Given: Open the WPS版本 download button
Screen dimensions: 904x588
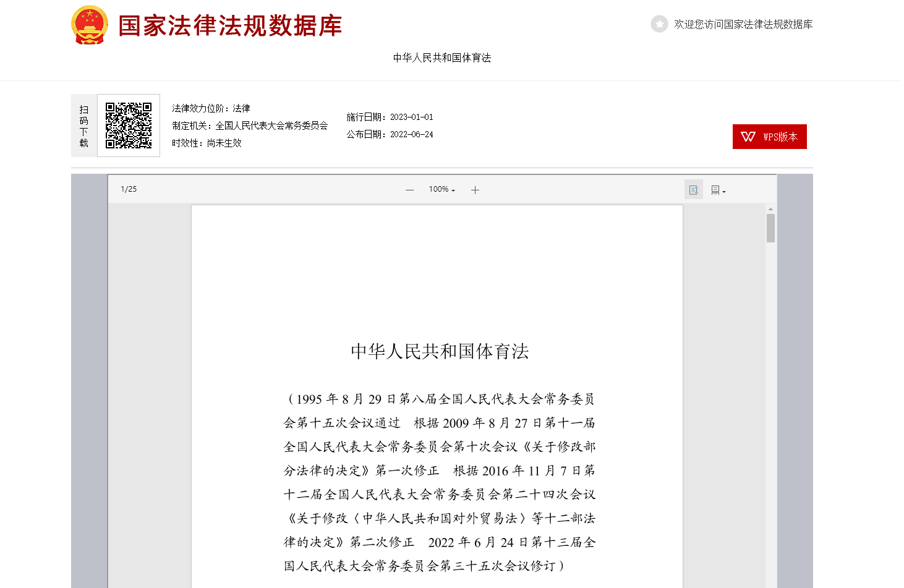Looking at the screenshot, I should [x=769, y=137].
